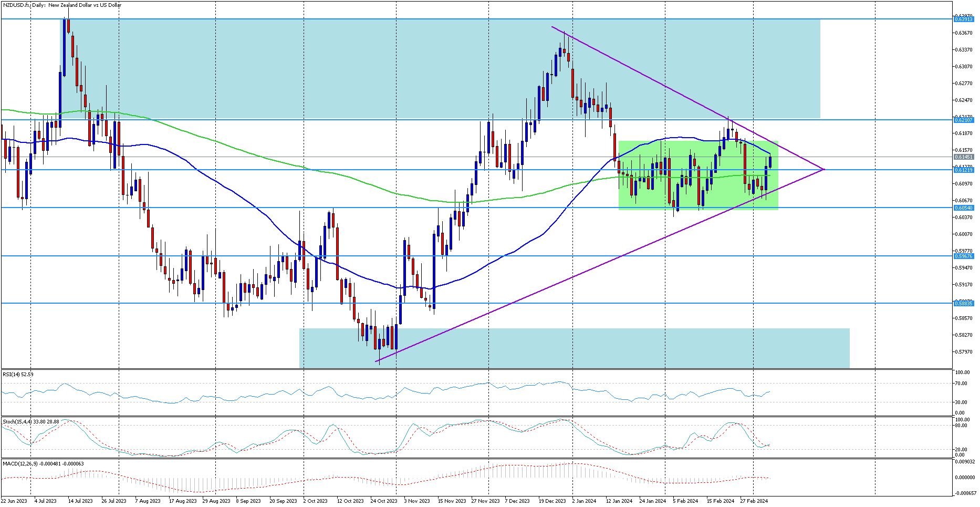Click the 24 Oct 2023 date label
Screen dimensions: 980x507
pos(384,501)
